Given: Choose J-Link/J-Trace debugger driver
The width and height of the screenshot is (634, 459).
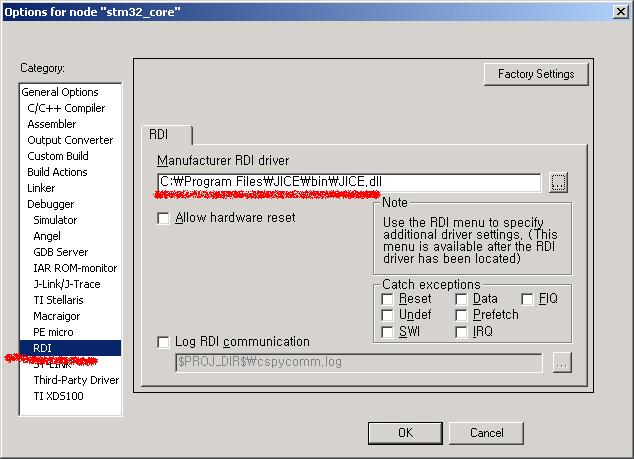Looking at the screenshot, I should [68, 284].
